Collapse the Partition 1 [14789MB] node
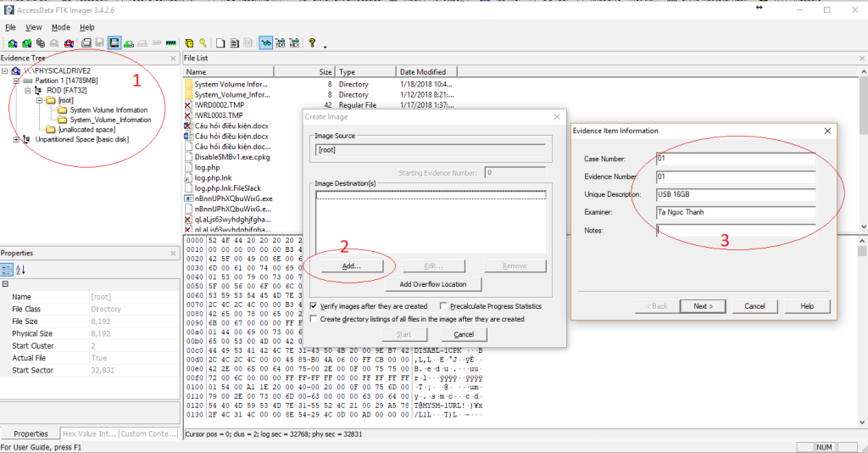 point(16,81)
